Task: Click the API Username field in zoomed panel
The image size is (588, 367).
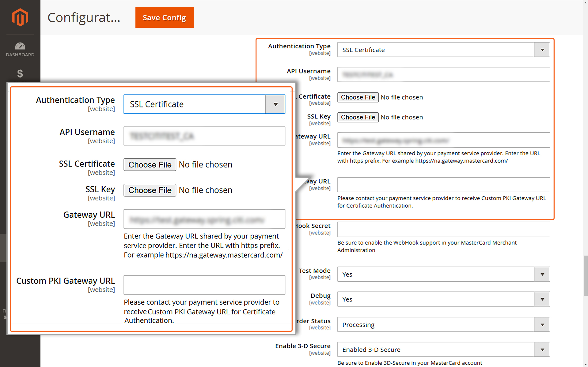Action: tap(204, 136)
